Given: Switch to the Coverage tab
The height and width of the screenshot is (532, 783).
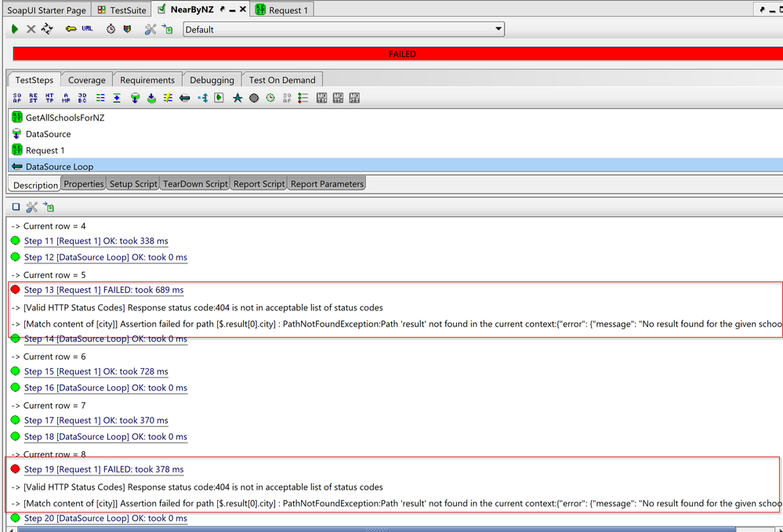Looking at the screenshot, I should 86,80.
